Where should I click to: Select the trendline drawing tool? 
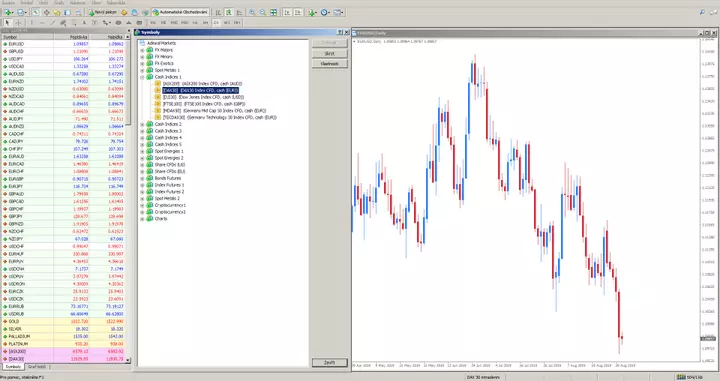[53, 22]
